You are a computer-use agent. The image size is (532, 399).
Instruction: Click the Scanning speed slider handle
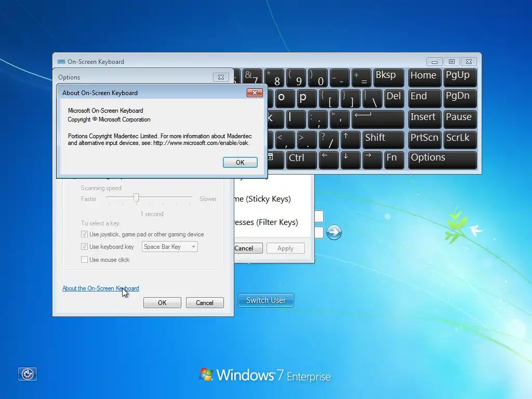(x=136, y=197)
